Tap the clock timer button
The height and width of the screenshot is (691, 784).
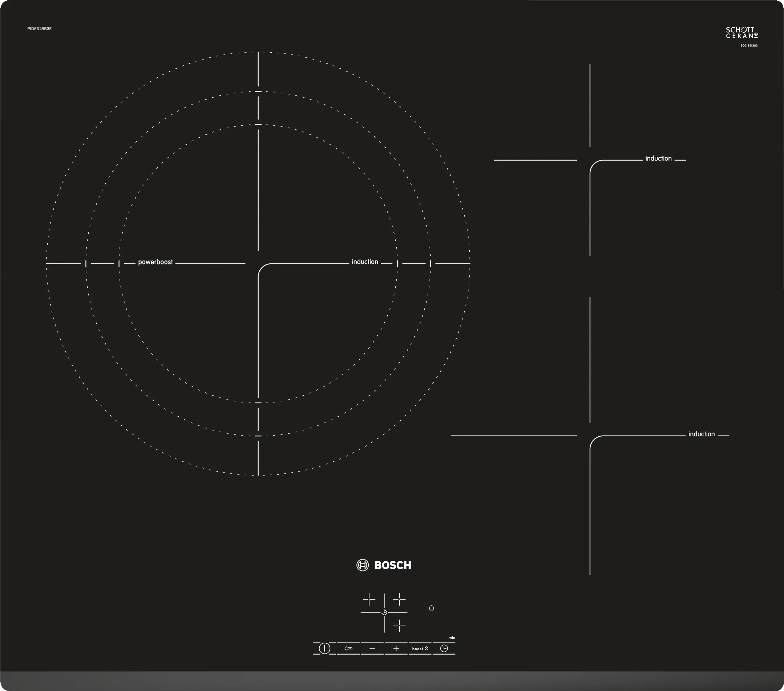click(x=444, y=648)
